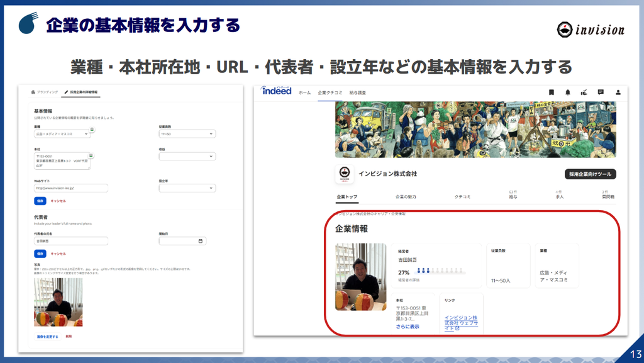Viewport: 644px width, 363px height.
Task: Switch to the ブランディング tab
Action: (x=45, y=92)
